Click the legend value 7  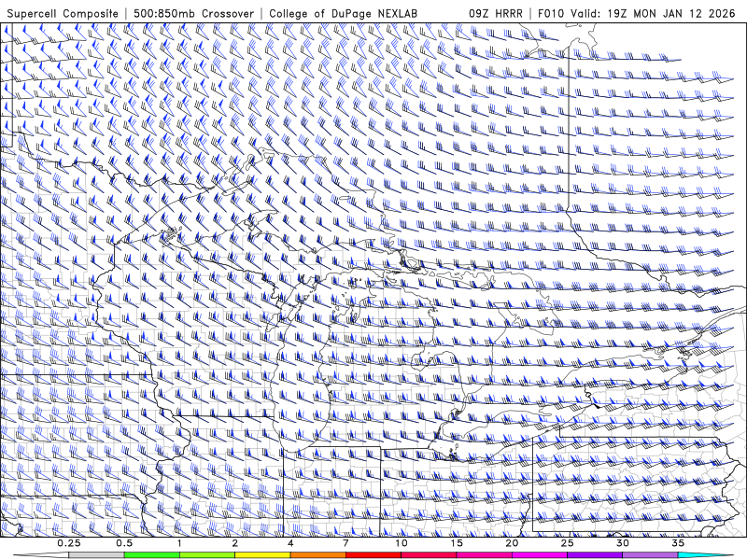[345, 543]
